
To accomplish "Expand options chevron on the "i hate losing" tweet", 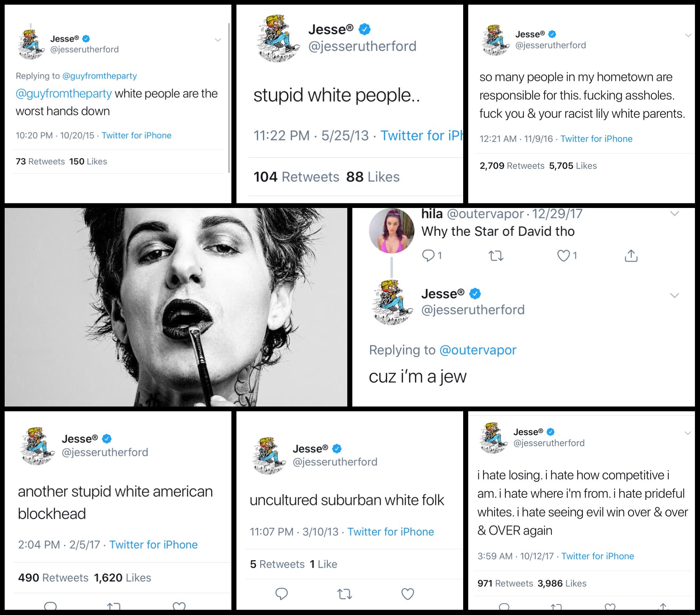I will click(x=688, y=433).
